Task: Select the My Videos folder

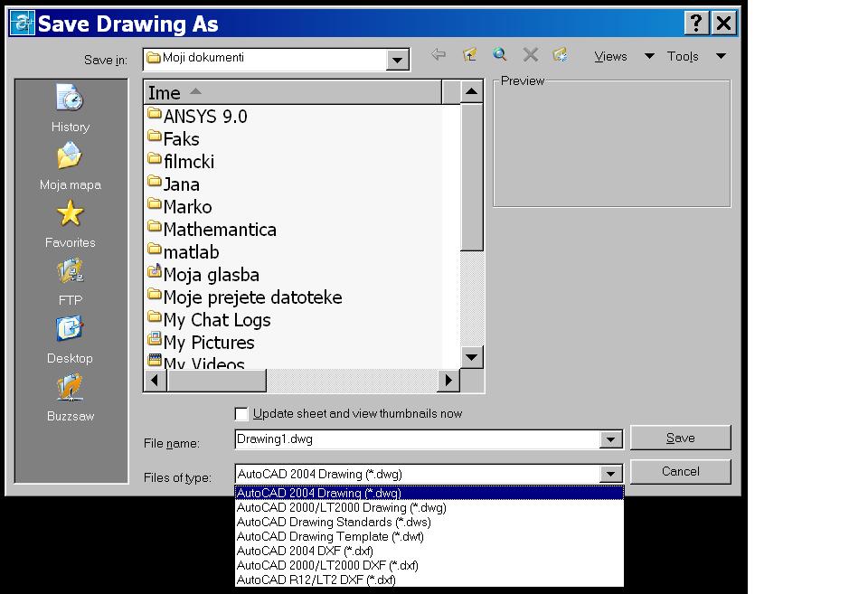Action: 196,362
